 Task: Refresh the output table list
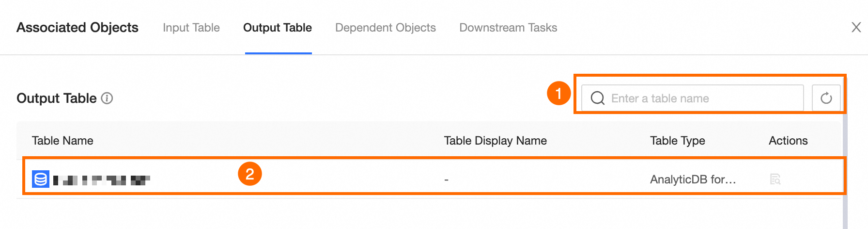[826, 98]
